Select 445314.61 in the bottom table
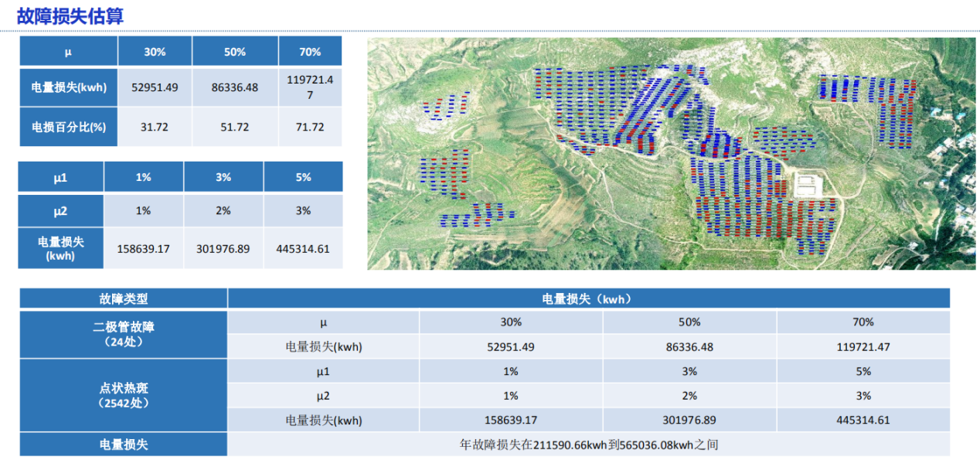Image resolution: width=980 pixels, height=467 pixels. pos(863,421)
